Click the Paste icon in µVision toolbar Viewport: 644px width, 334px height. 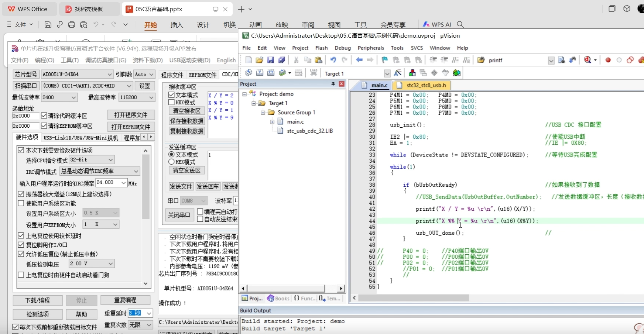318,60
